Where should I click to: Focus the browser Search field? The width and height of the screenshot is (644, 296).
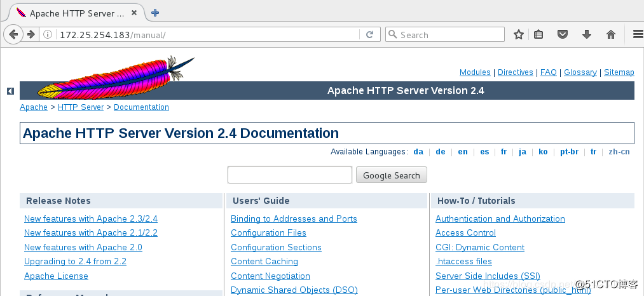(x=445, y=34)
